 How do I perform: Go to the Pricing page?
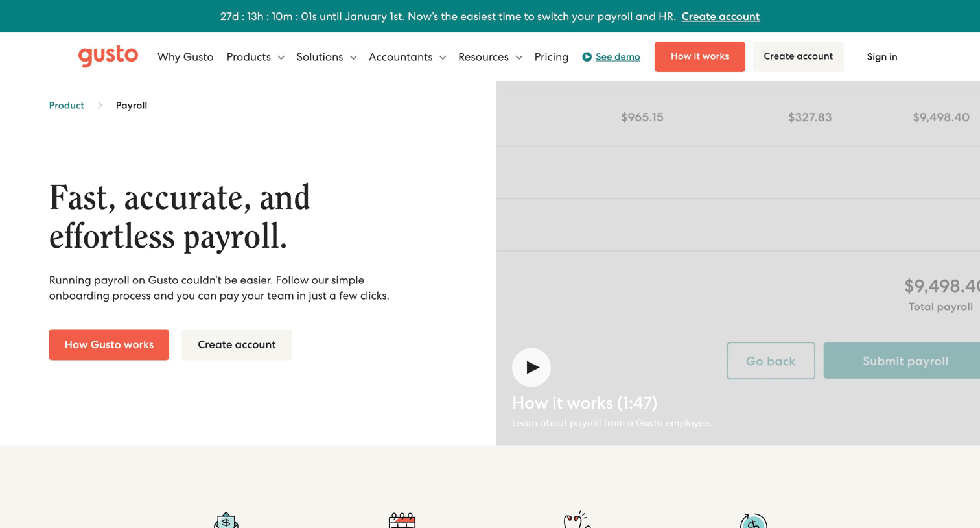[552, 57]
